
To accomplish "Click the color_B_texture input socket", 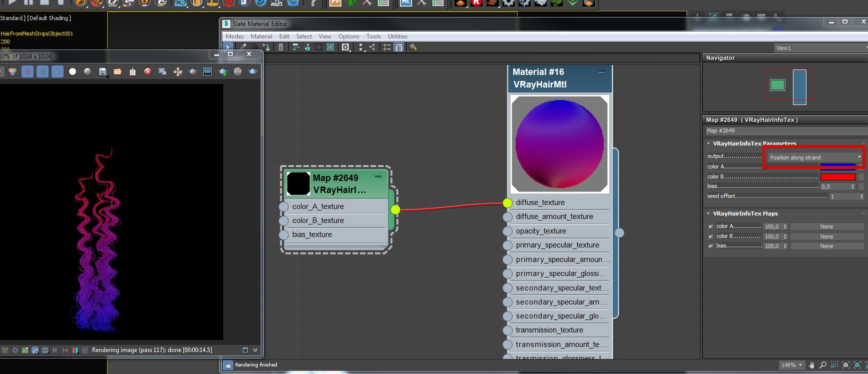I will click(284, 220).
